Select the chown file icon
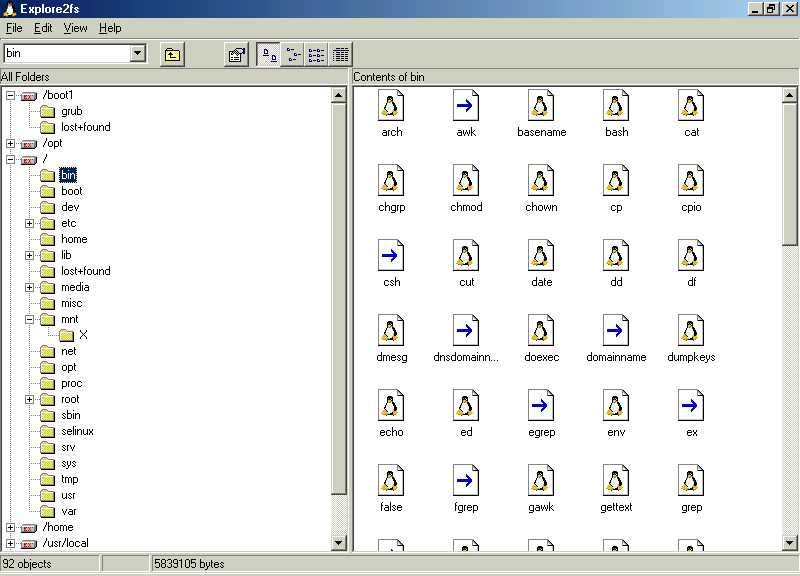This screenshot has height=576, width=800. tap(541, 181)
